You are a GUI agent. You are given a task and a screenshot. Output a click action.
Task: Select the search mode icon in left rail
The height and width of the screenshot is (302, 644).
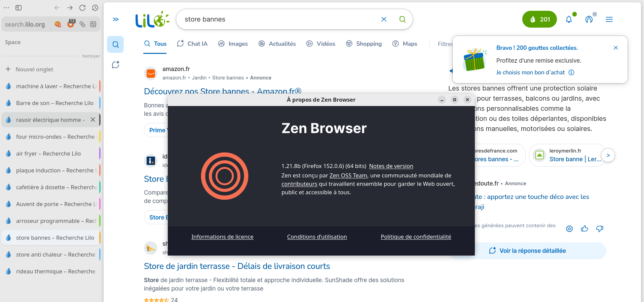115,44
